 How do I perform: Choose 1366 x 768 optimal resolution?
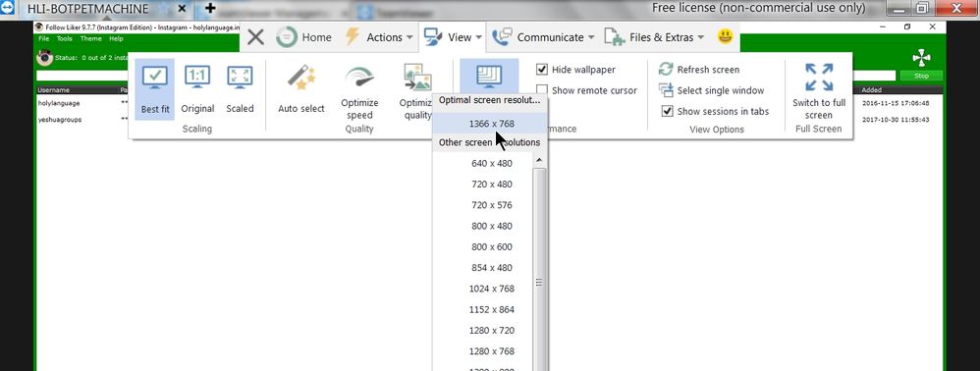[491, 124]
